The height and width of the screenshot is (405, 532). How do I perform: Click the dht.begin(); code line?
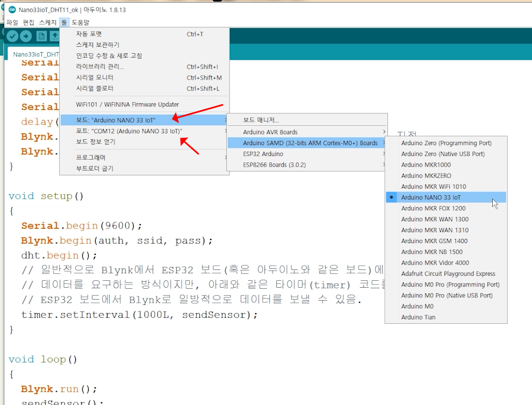click(59, 255)
